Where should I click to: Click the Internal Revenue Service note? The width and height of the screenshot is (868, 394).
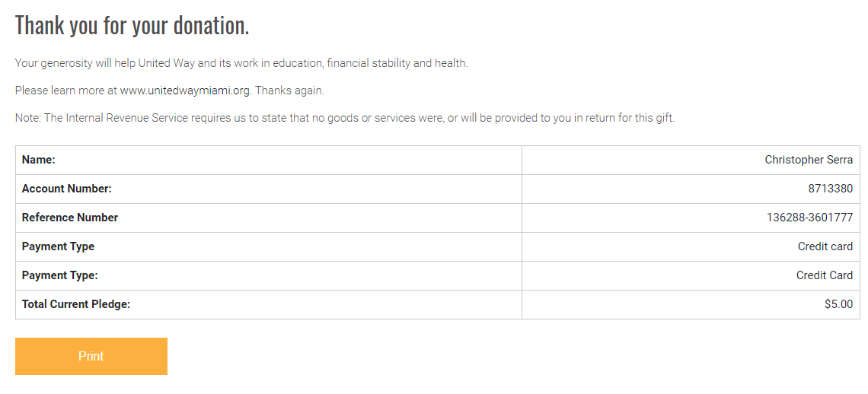[344, 118]
